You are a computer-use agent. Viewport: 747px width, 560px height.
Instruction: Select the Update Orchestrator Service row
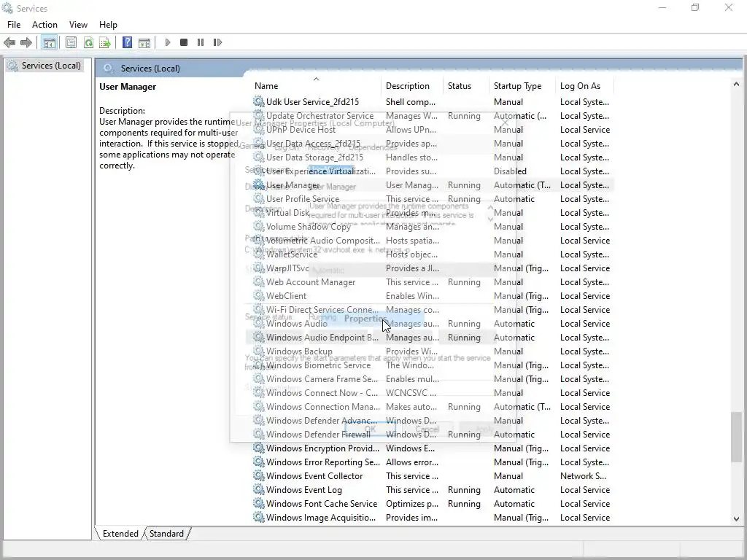pyautogui.click(x=432, y=116)
